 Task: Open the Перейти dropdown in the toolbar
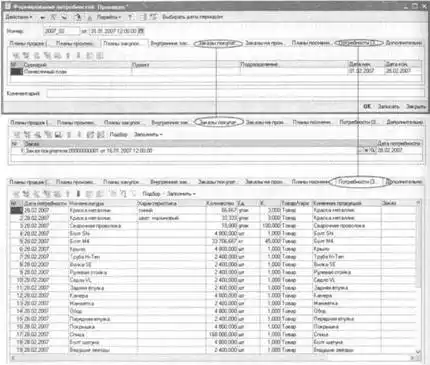coord(109,17)
